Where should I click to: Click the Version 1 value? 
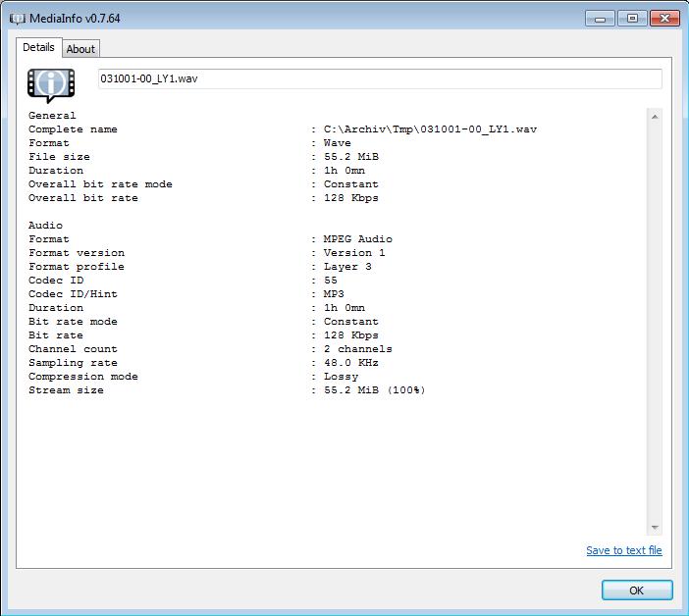[x=354, y=252]
